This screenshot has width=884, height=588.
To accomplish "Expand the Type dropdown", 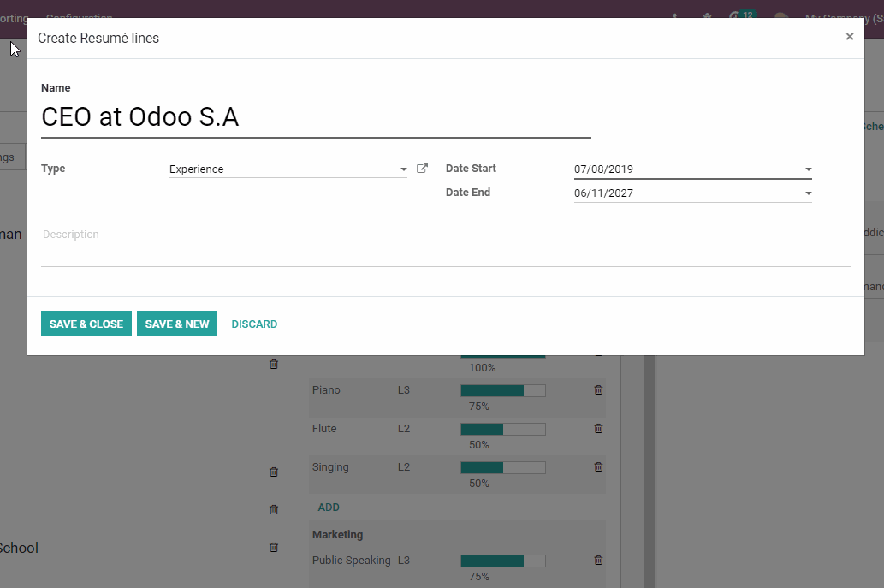I will coord(404,169).
